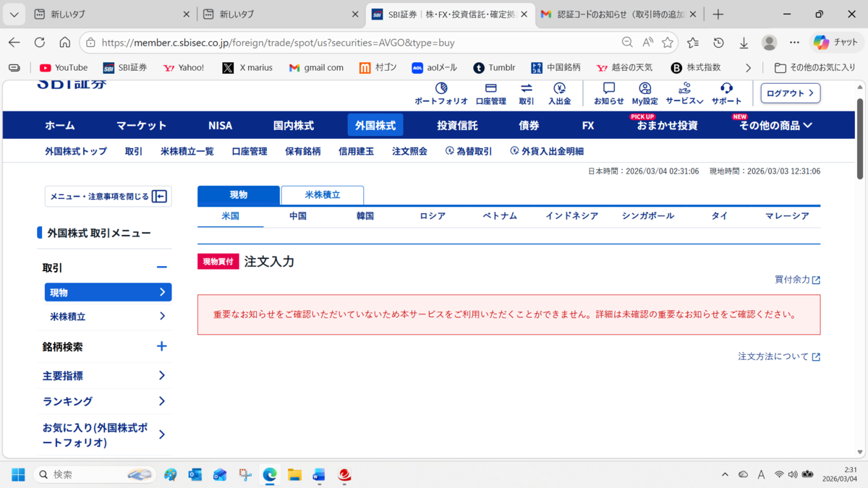Expand the 銘柄検索 section with plus icon
This screenshot has height=488, width=868.
click(162, 346)
